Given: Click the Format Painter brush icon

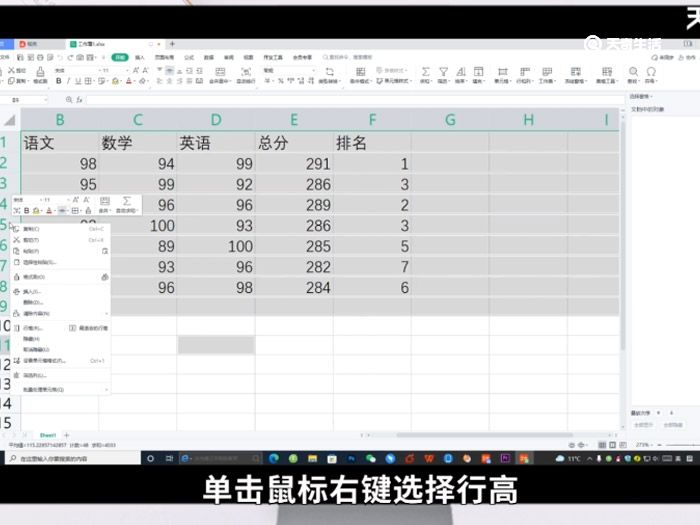Looking at the screenshot, I should tap(40, 72).
